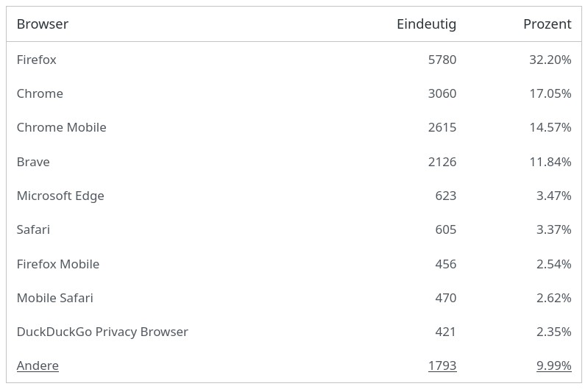The width and height of the screenshot is (588, 389).
Task: Open the underlined 1793 count link
Action: point(442,365)
